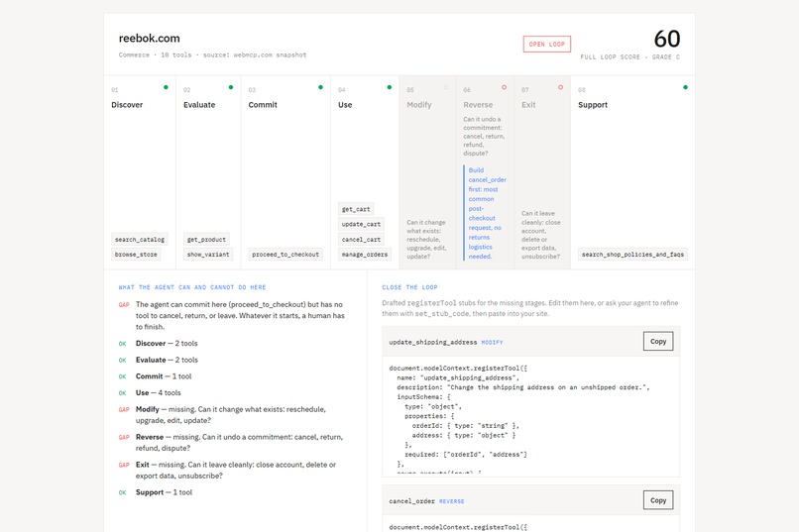The image size is (799, 532).
Task: Click the cancel_cart tool chip
Action: coord(361,240)
